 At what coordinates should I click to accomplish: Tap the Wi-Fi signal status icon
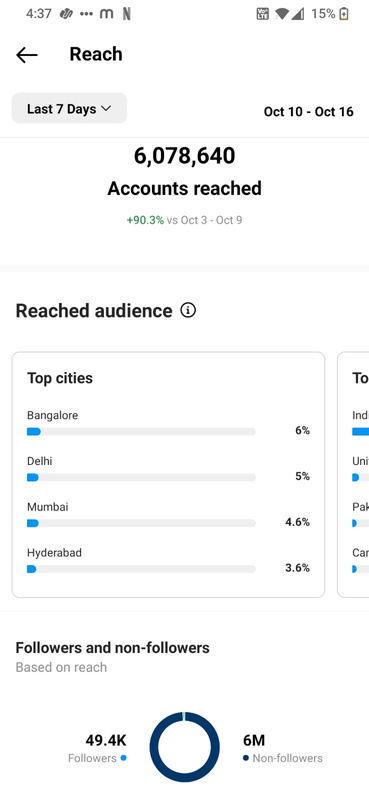coord(281,14)
